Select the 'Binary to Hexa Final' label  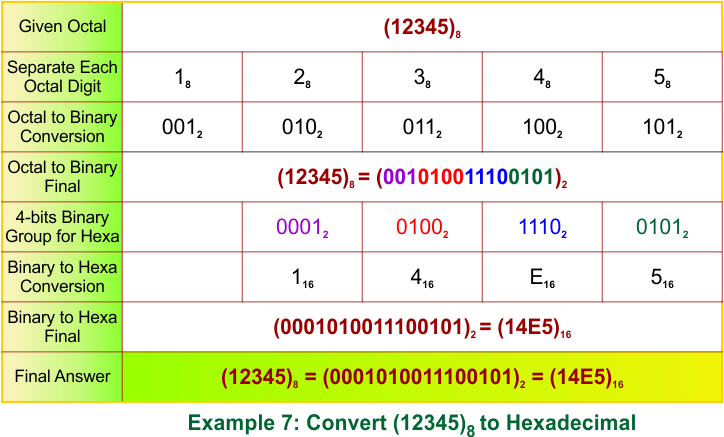tap(62, 326)
